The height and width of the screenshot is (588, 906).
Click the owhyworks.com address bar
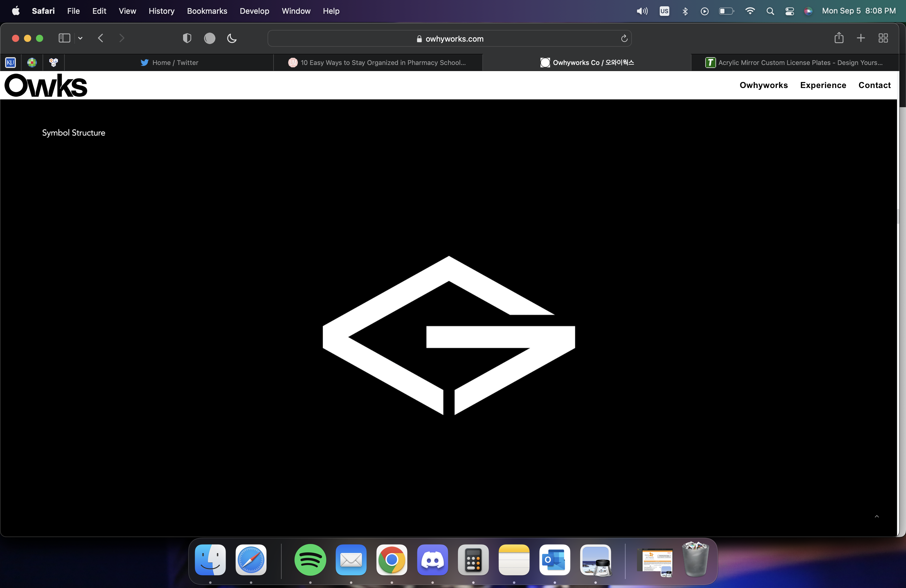coord(450,38)
